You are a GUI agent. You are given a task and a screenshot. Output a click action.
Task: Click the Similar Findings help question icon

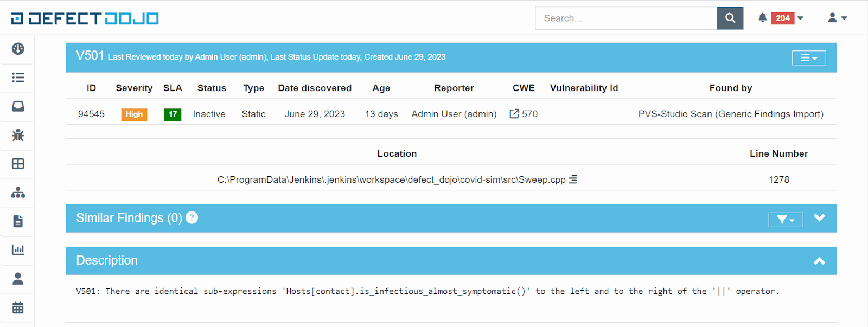192,218
